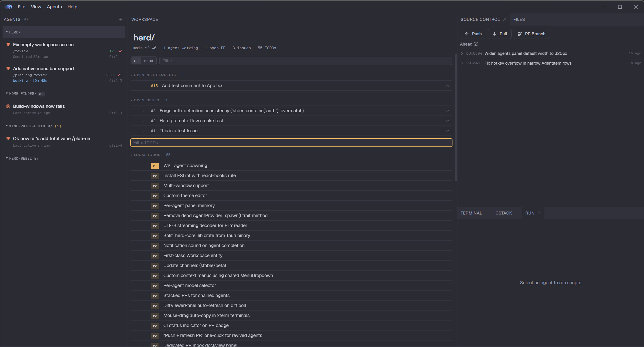Viewport: 644px width, 347px height.
Task: Collapse the Local TODOs section
Action: coord(131,155)
